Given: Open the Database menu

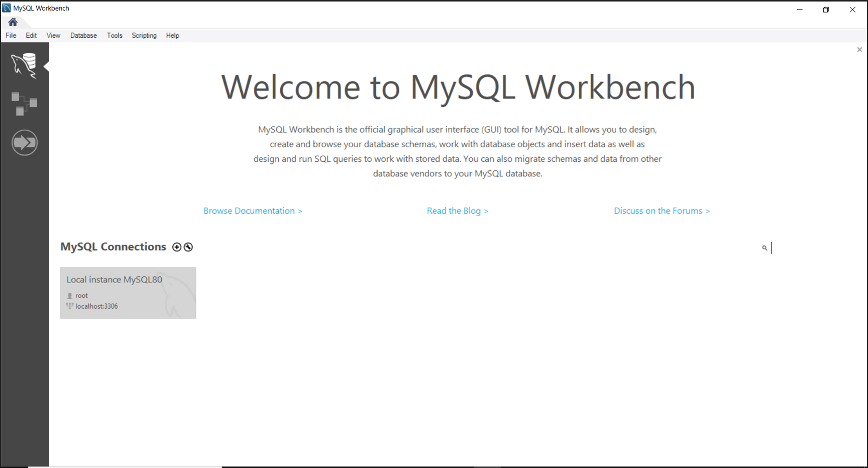Looking at the screenshot, I should [x=83, y=35].
